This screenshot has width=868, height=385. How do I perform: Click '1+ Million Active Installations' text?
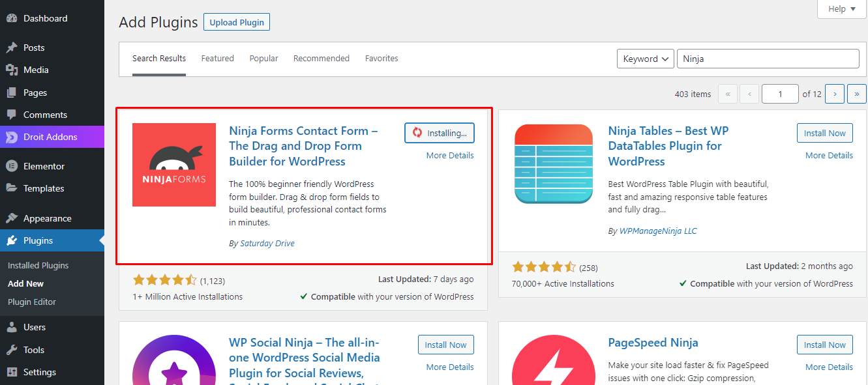pyautogui.click(x=188, y=297)
